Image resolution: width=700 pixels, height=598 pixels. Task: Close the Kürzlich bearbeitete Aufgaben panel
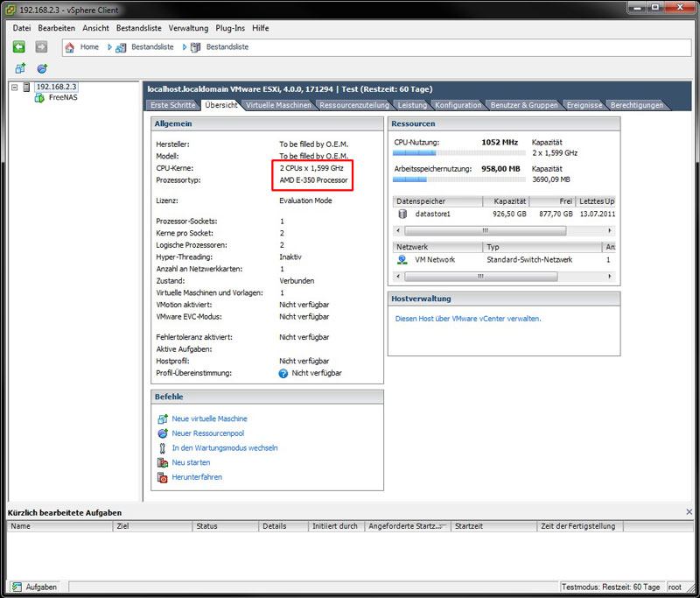[689, 512]
